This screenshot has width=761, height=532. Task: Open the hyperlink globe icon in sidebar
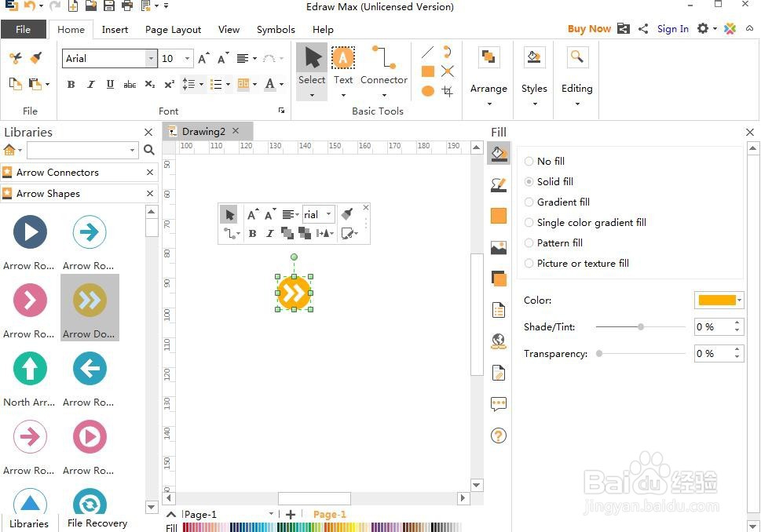click(499, 341)
